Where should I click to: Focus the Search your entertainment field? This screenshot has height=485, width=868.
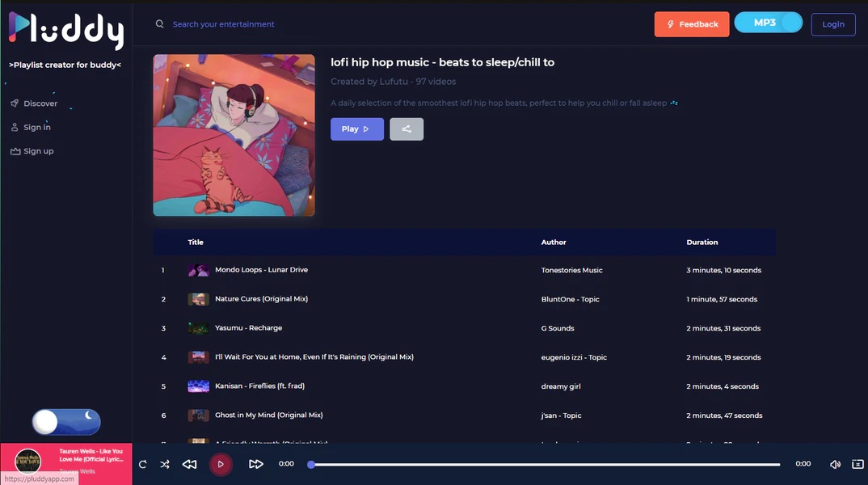pos(223,24)
